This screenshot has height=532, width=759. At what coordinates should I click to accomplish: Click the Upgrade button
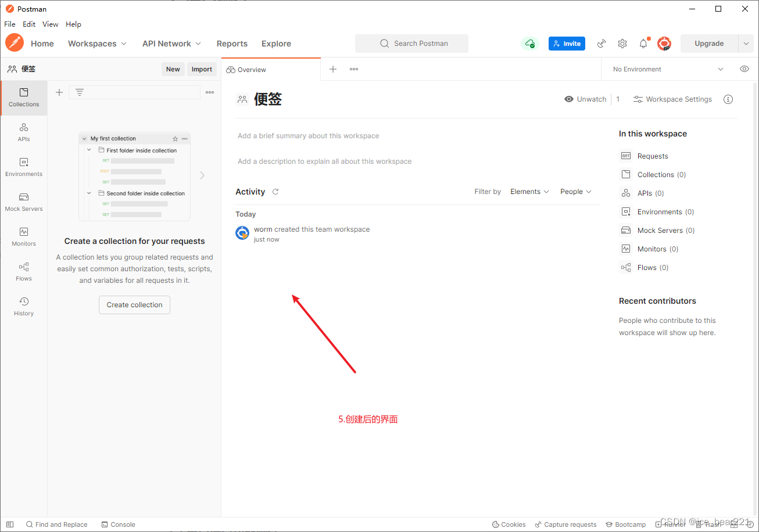click(709, 44)
